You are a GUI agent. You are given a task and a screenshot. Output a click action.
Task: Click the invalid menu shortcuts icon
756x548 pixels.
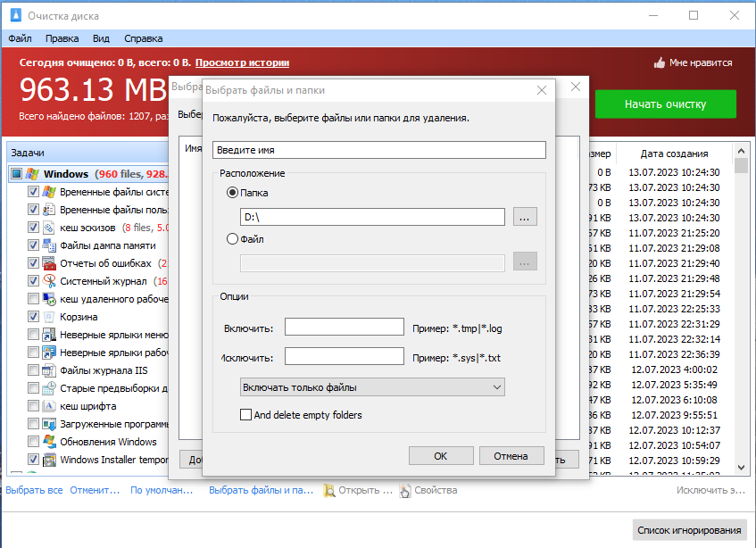[49, 335]
